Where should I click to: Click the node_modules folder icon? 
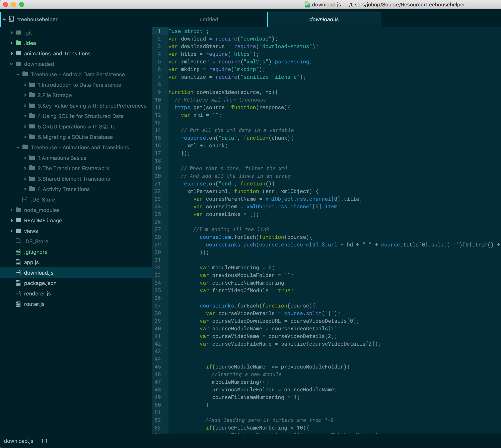tap(18, 210)
